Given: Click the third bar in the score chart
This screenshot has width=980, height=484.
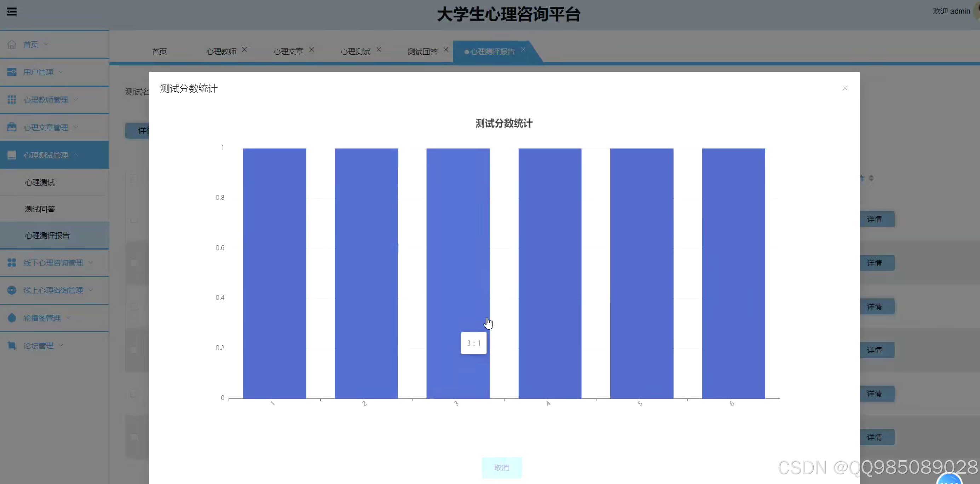Looking at the screenshot, I should point(458,274).
